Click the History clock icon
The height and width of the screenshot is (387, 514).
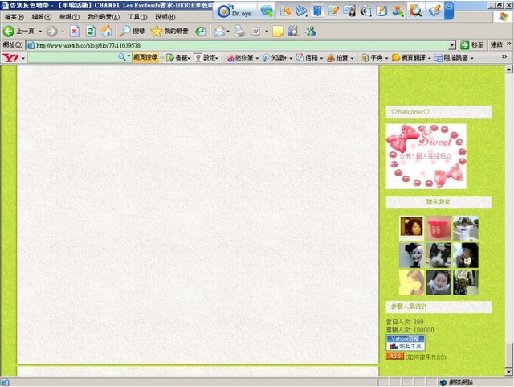pyautogui.click(x=201, y=31)
